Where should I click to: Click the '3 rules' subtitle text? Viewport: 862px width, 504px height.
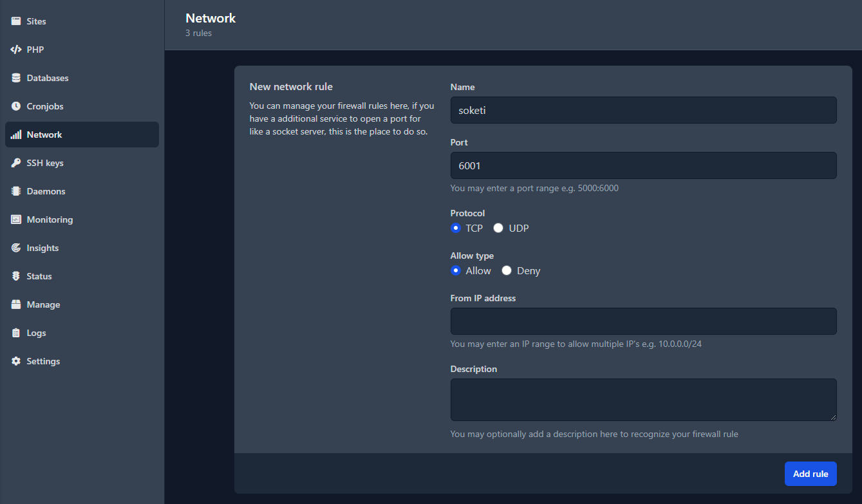coord(199,33)
